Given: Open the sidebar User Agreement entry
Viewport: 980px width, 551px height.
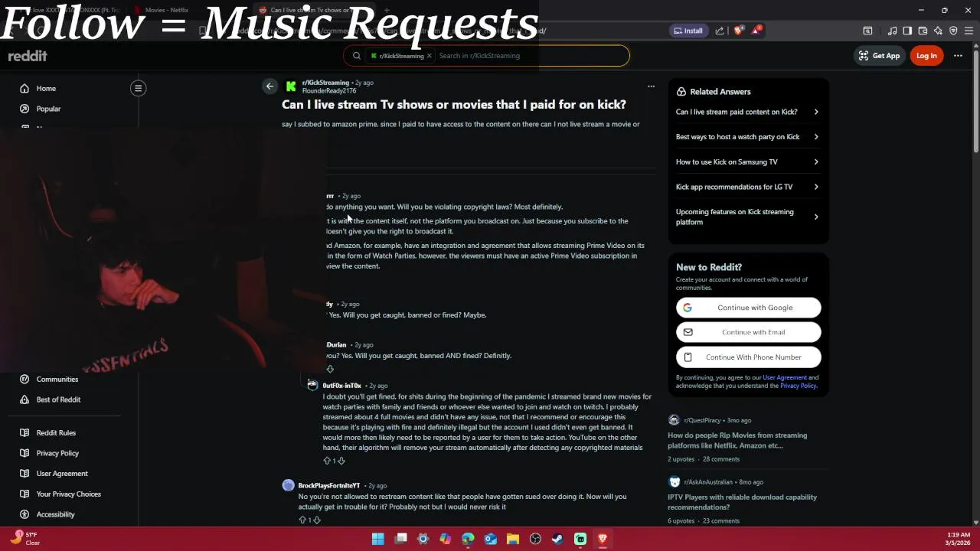Looking at the screenshot, I should tap(62, 474).
